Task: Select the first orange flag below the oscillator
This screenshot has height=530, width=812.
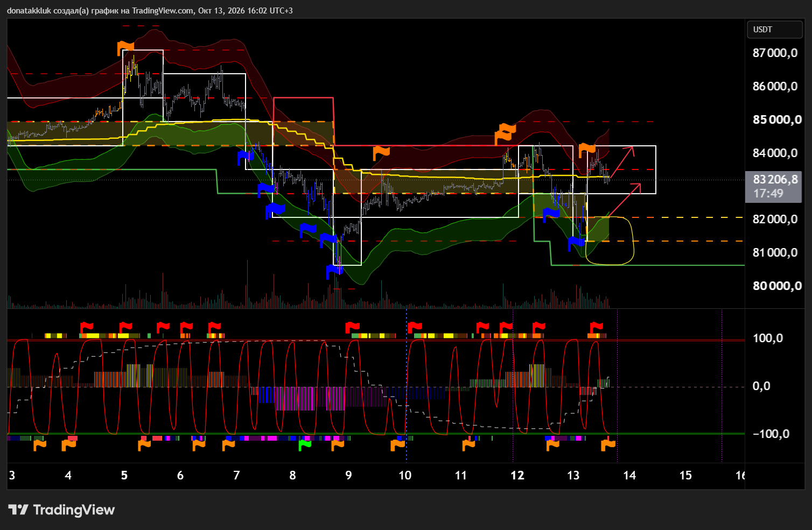Action: tap(40, 445)
